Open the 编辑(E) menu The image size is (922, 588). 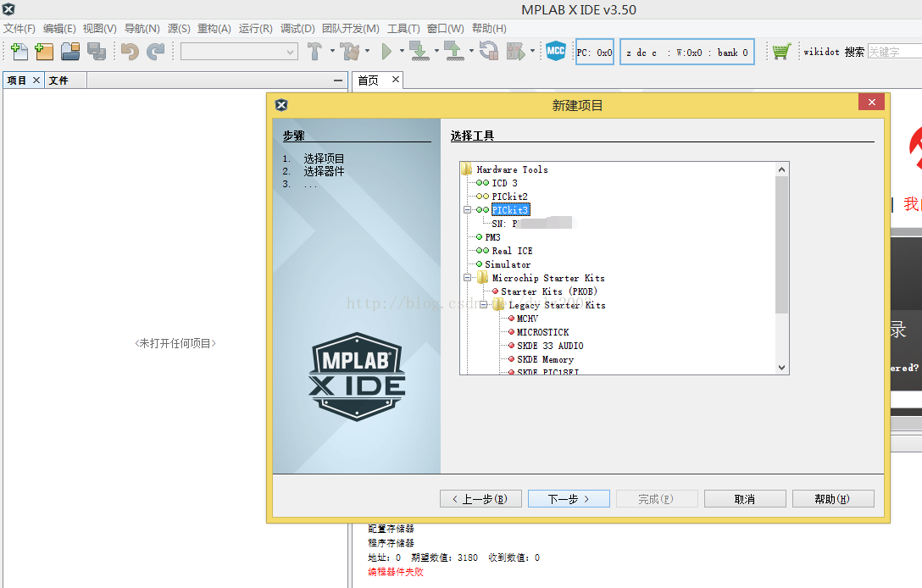click(59, 29)
